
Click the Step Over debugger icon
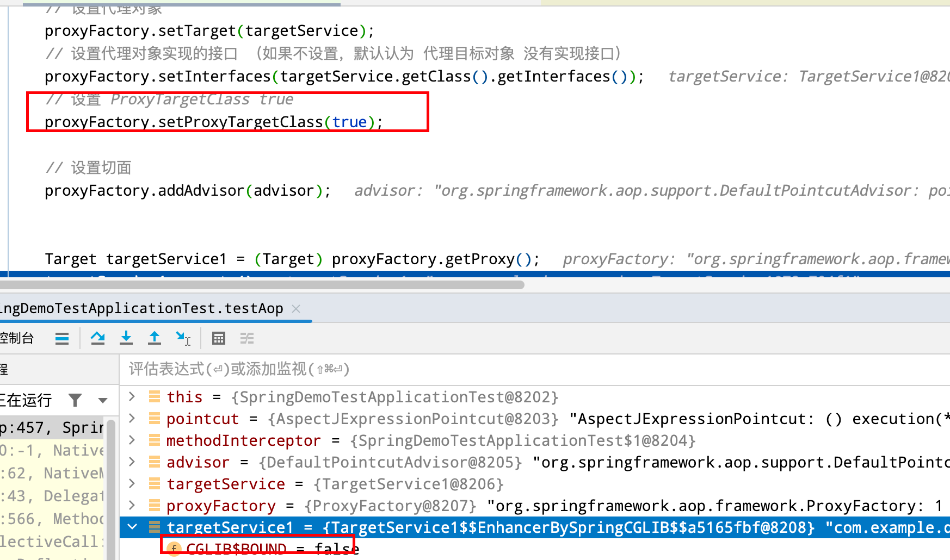click(98, 338)
